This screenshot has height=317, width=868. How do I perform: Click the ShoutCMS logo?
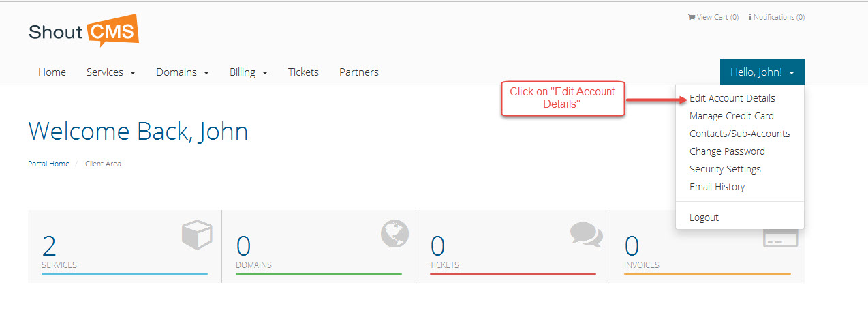click(84, 31)
